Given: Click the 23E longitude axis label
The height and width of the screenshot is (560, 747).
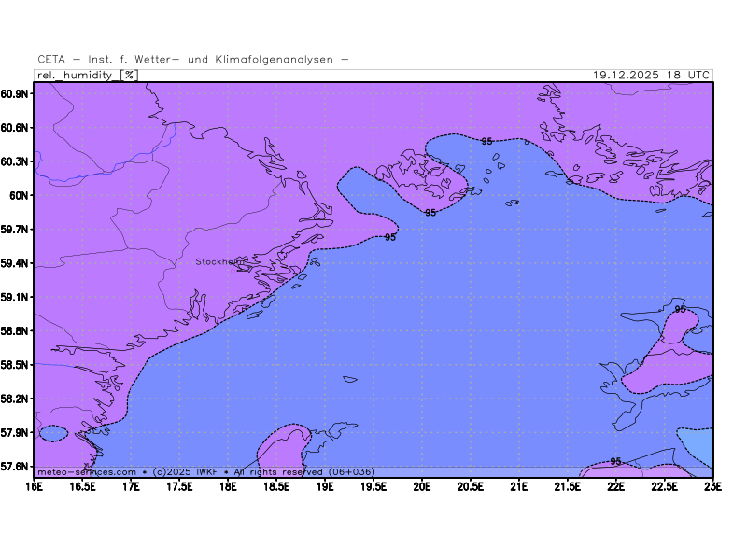Looking at the screenshot, I should tap(712, 485).
